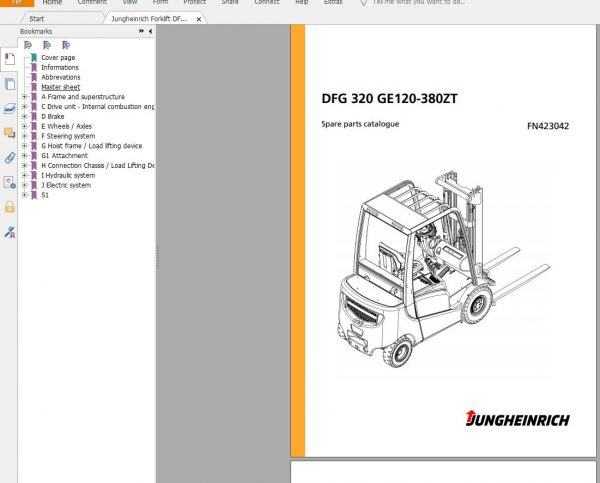Go to the Cover page bookmark

pyautogui.click(x=58, y=57)
